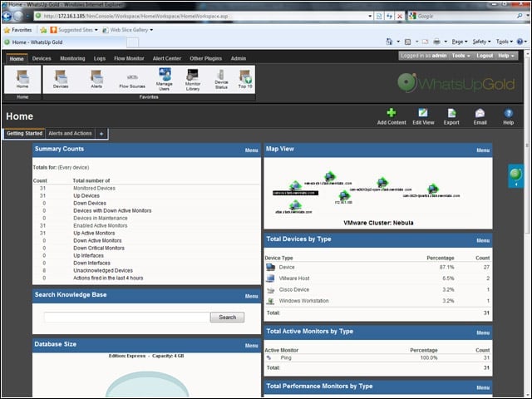Click the Search button in Knowledge Base
Viewport: 532px width, 399px height.
click(x=227, y=318)
